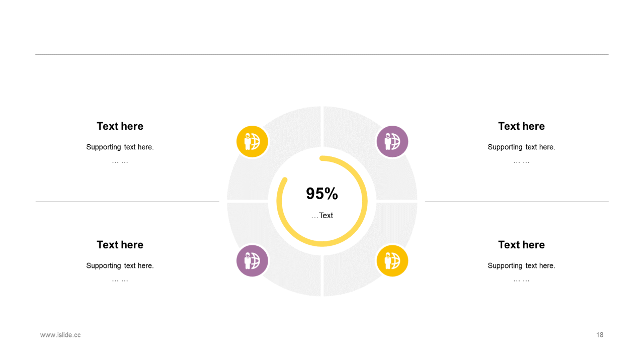Click the slide number 18
The width and height of the screenshot is (644, 362).
(600, 335)
